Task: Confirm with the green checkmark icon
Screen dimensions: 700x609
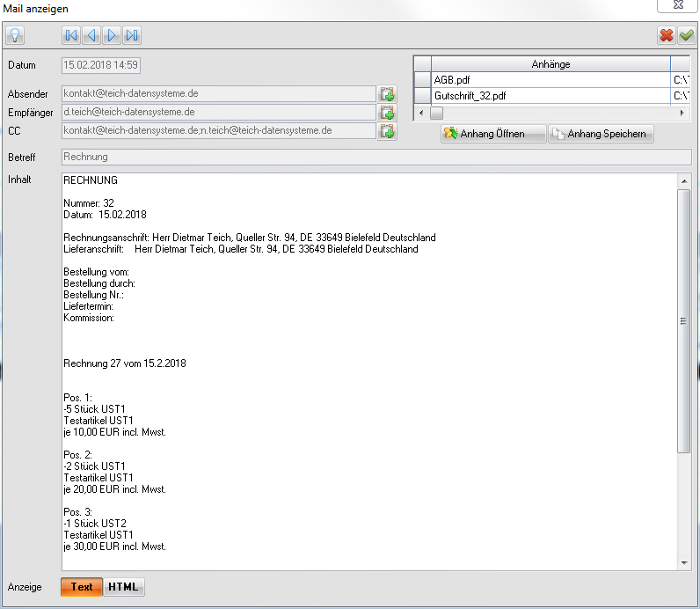Action: point(687,35)
